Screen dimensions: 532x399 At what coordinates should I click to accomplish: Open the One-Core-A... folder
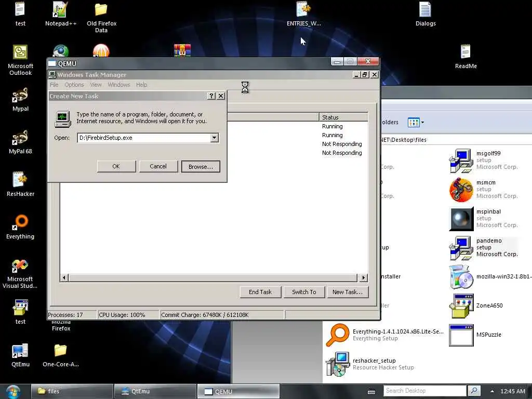pyautogui.click(x=61, y=355)
